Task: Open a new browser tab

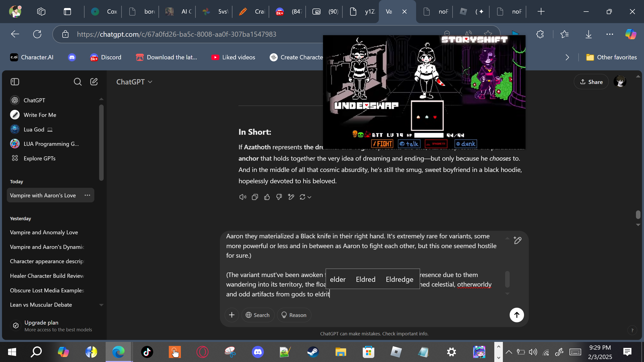Action: pyautogui.click(x=541, y=12)
